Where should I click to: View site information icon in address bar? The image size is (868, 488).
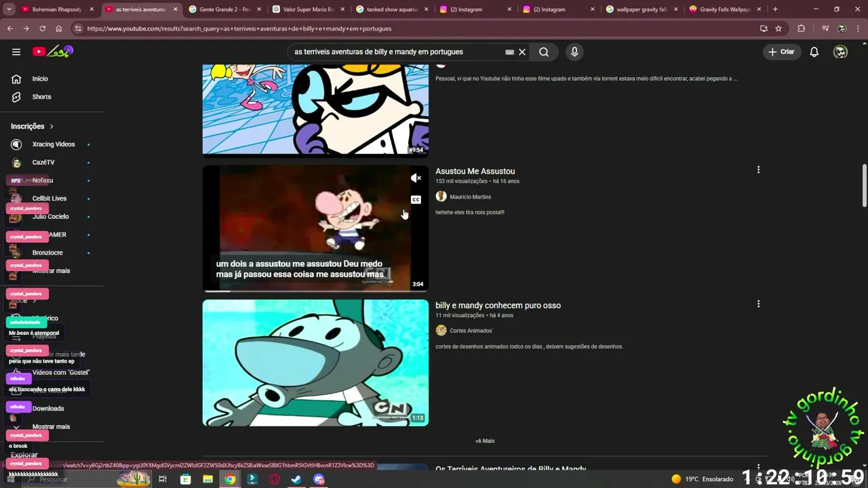tap(78, 28)
